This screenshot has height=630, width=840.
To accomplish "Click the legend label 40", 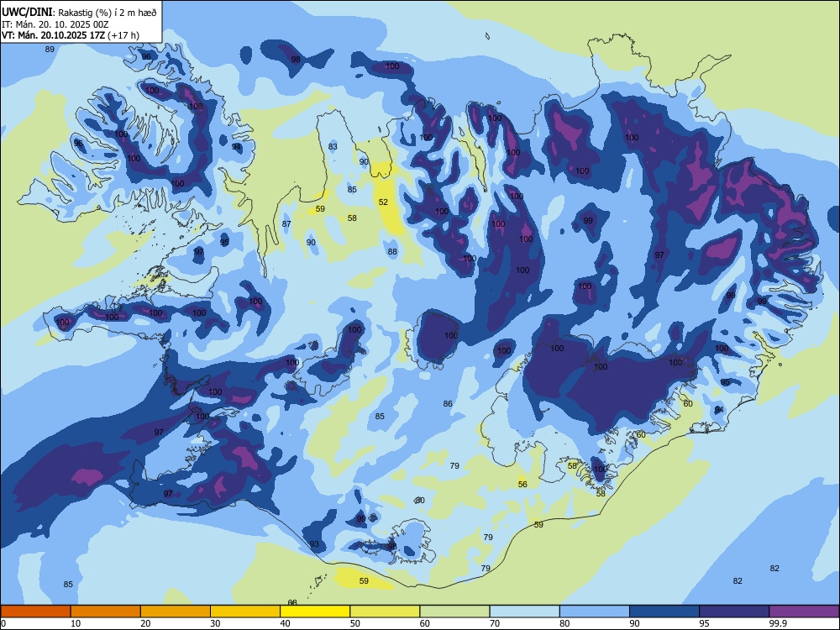I will tap(286, 623).
